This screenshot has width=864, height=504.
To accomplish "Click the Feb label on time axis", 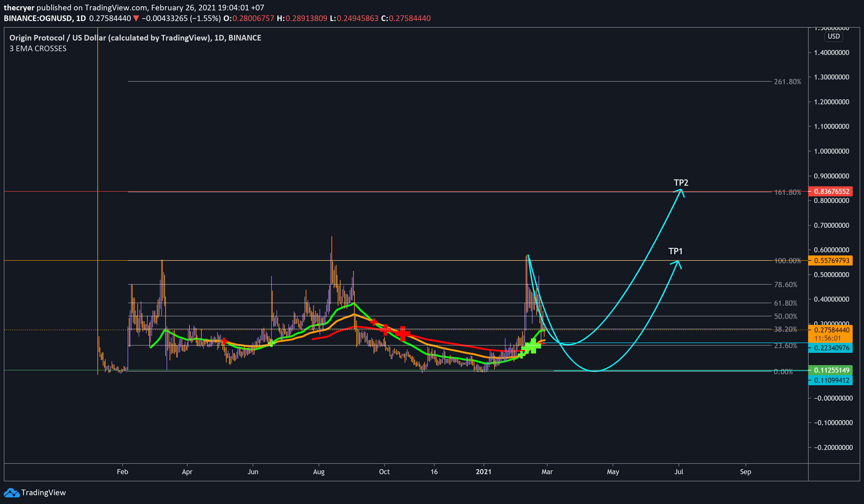I will 123,472.
